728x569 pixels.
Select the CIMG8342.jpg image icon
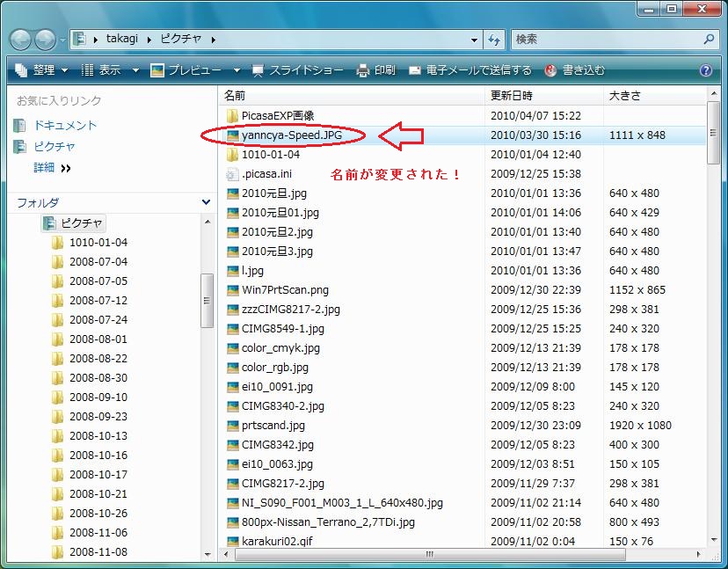click(x=232, y=445)
